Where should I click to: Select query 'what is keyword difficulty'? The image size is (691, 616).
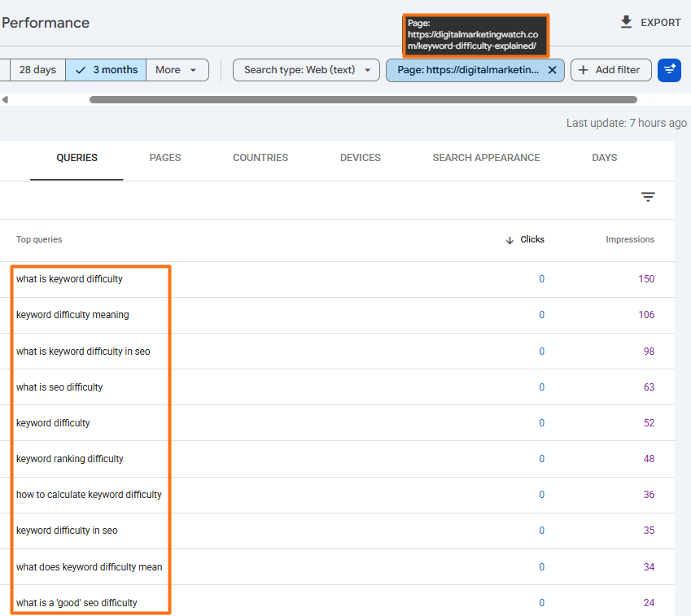tap(69, 279)
